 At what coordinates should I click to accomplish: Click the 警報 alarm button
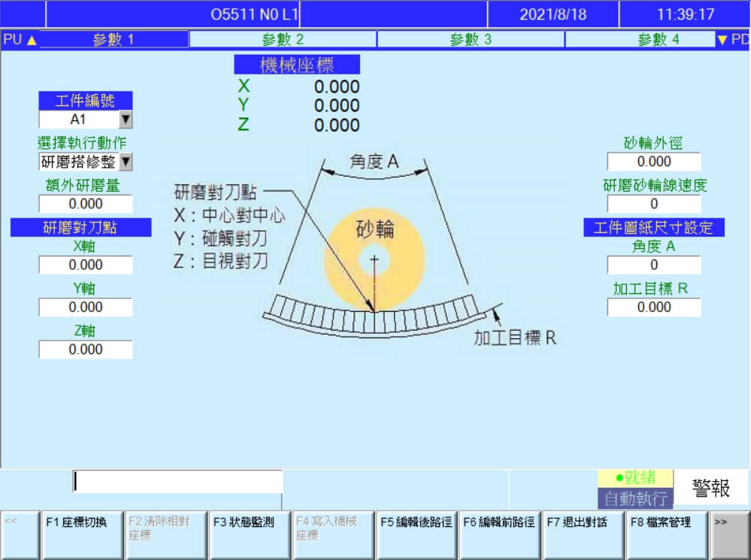pyautogui.click(x=711, y=489)
